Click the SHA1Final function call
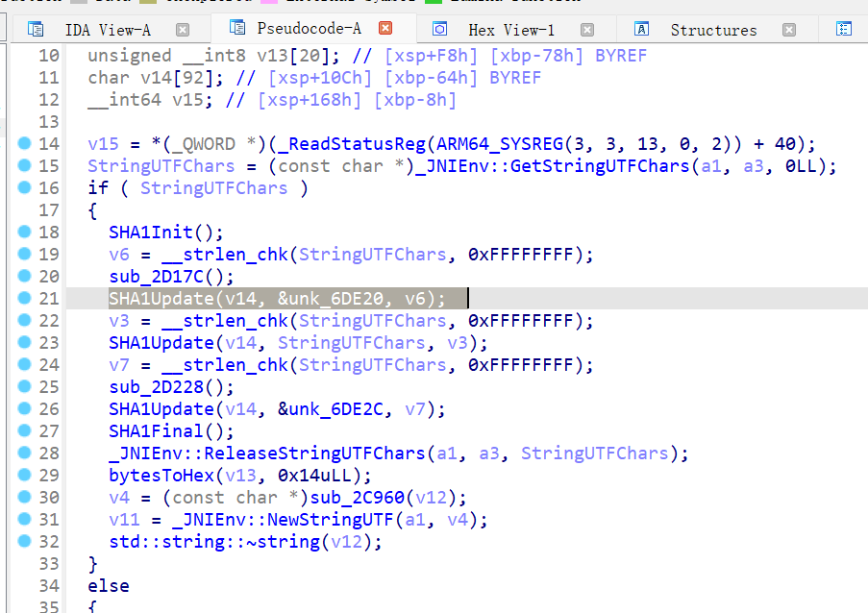Screen dimensions: 868x613 (x=156, y=431)
